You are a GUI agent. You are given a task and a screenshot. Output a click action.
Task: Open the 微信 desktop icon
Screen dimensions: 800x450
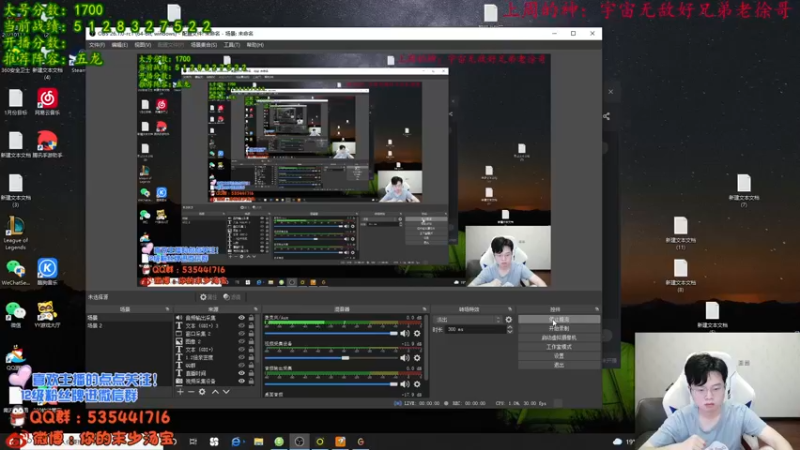coord(15,314)
